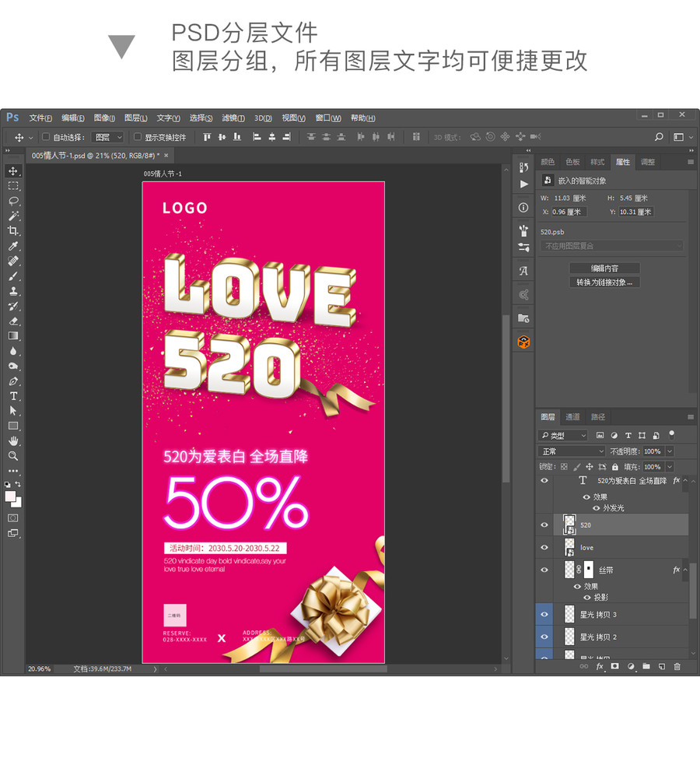Toggle visibility of the 投影 effect

(587, 598)
